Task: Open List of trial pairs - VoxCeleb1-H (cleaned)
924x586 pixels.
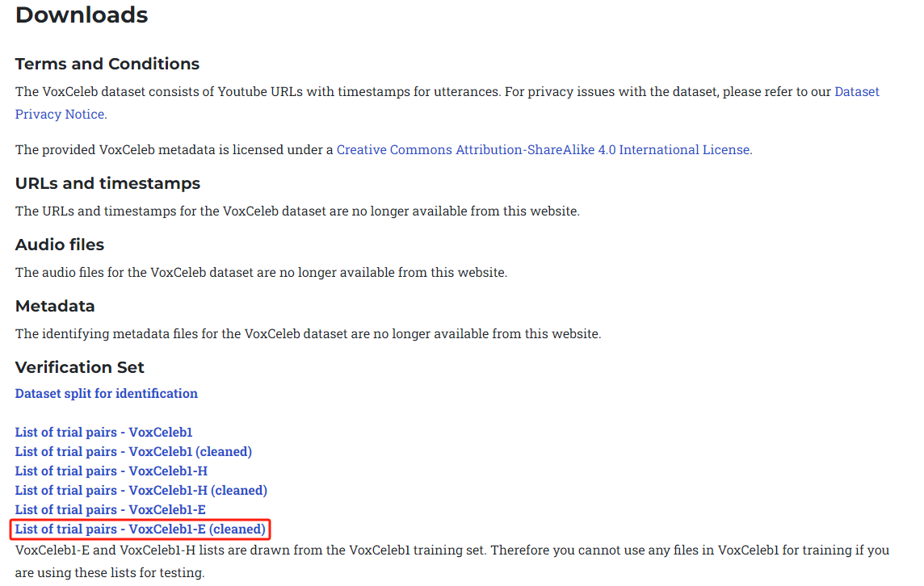Action: [141, 491]
